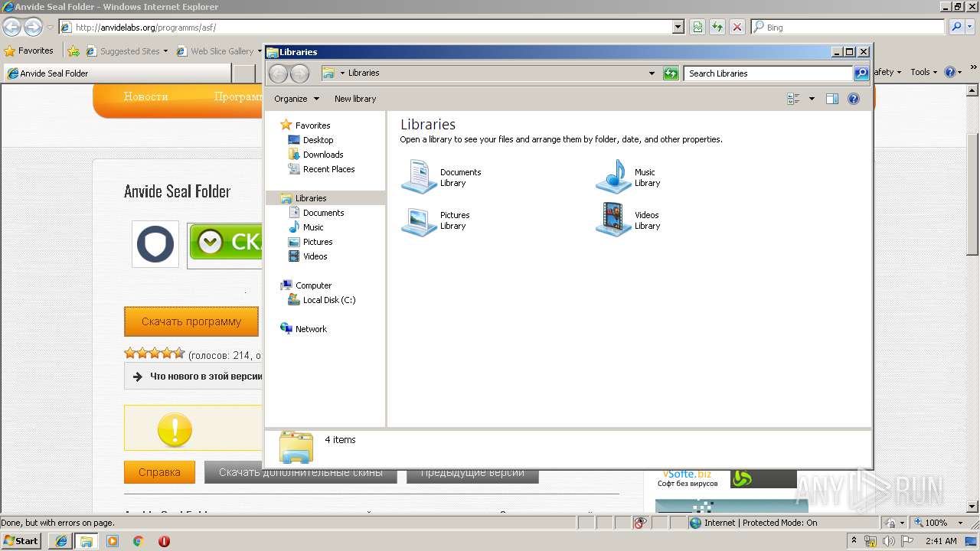Click Скачать программу orange button
This screenshot has width=980, height=551.
click(191, 322)
